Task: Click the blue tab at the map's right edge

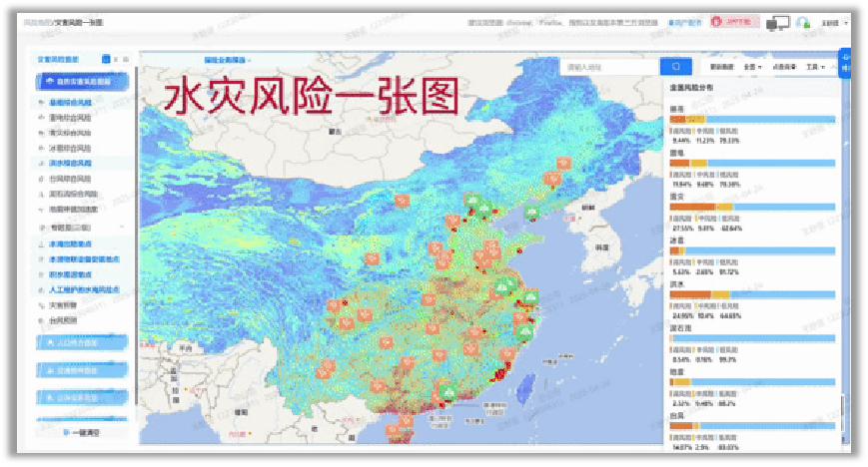Action: [x=845, y=64]
